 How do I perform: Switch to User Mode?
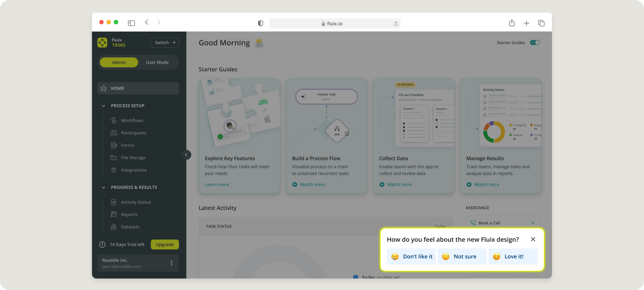pos(157,62)
